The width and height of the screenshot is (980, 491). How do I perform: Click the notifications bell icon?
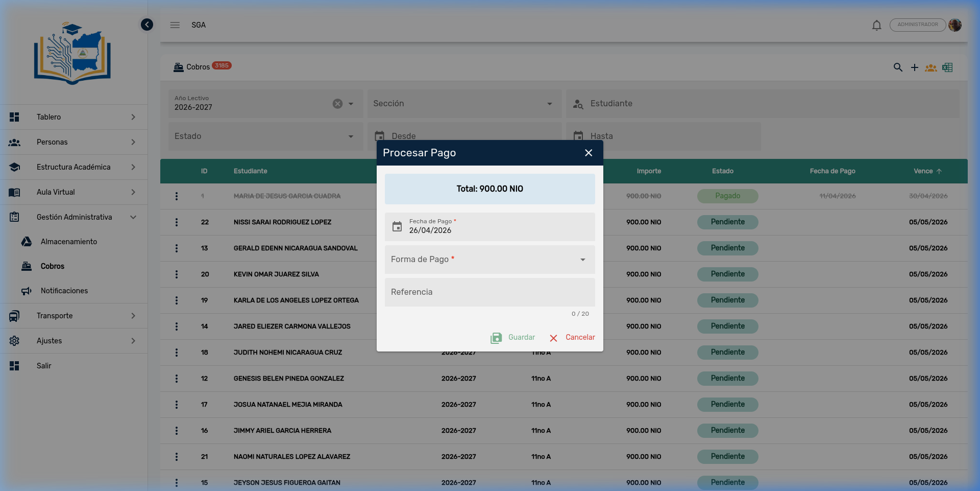pos(876,25)
